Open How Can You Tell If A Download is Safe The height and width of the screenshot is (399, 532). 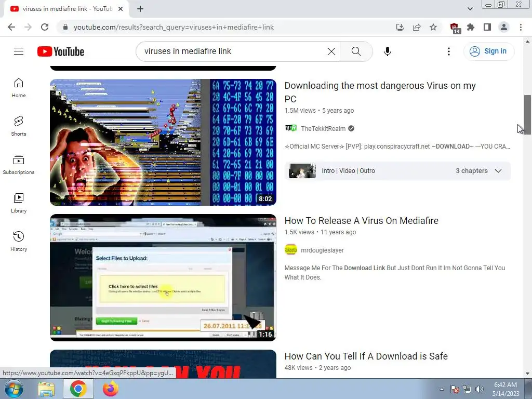pyautogui.click(x=366, y=356)
